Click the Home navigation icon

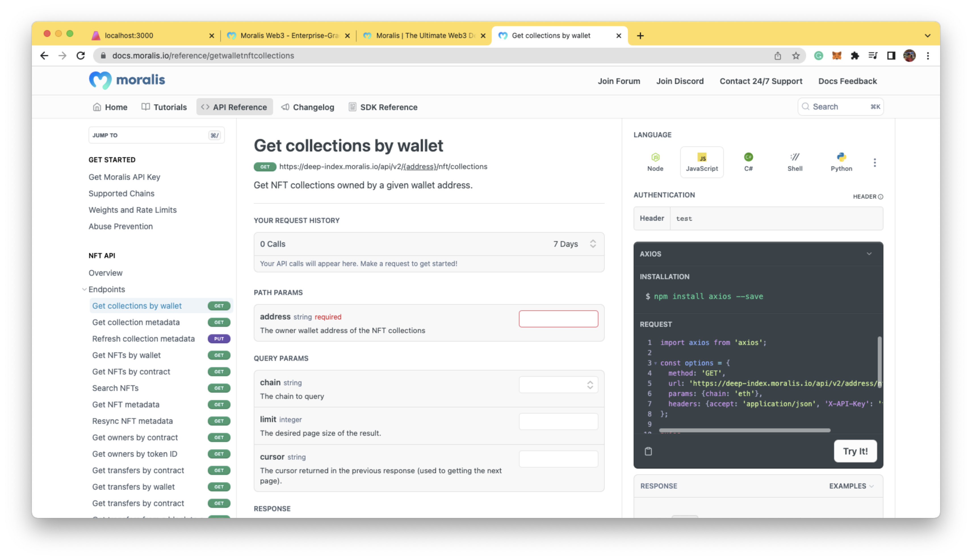click(x=96, y=107)
